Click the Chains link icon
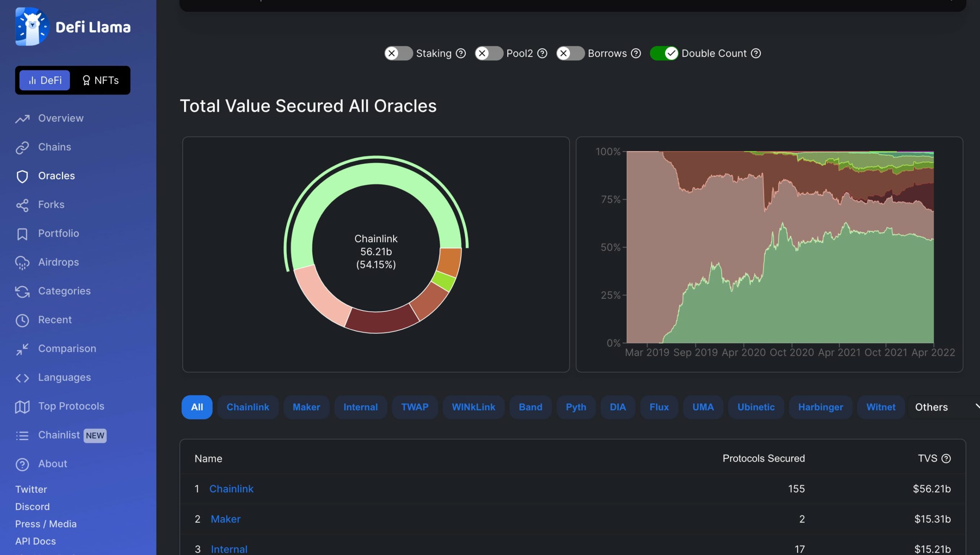980x555 pixels. [x=22, y=147]
